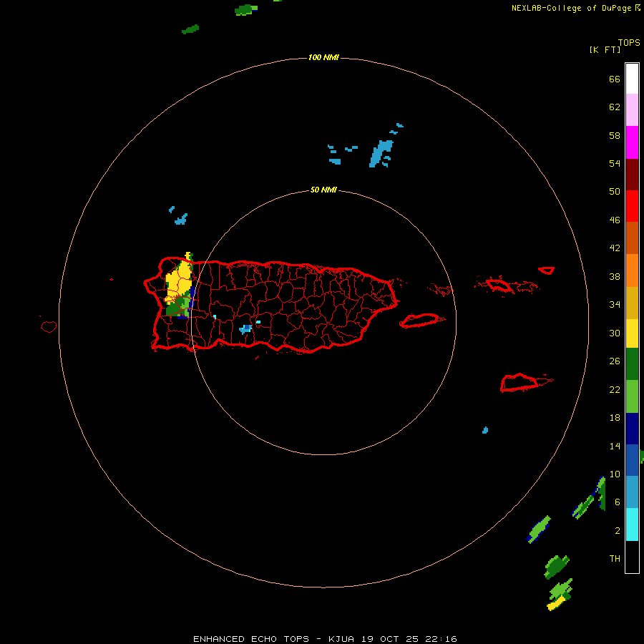Pick the dark orange legend swatch
The height and width of the screenshot is (644, 644).
point(632,238)
